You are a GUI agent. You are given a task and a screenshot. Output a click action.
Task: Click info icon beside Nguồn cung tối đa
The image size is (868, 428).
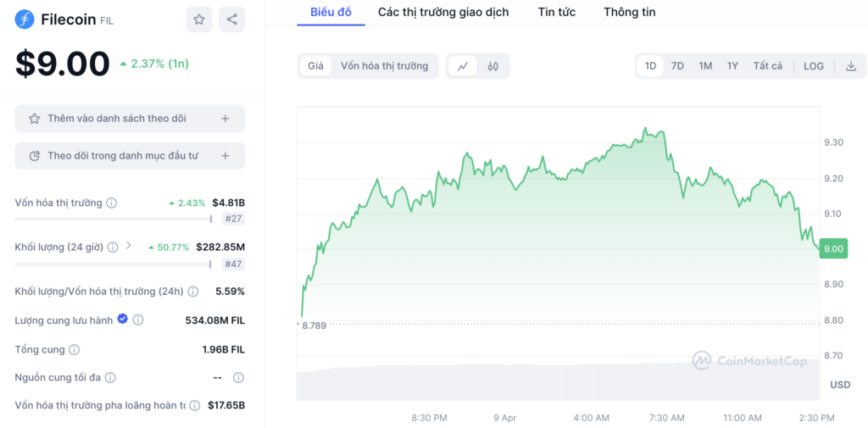110,378
